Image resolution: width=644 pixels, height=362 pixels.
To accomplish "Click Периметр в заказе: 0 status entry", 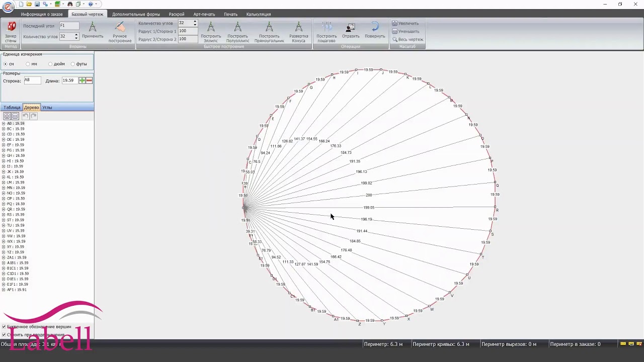I will 575,344.
